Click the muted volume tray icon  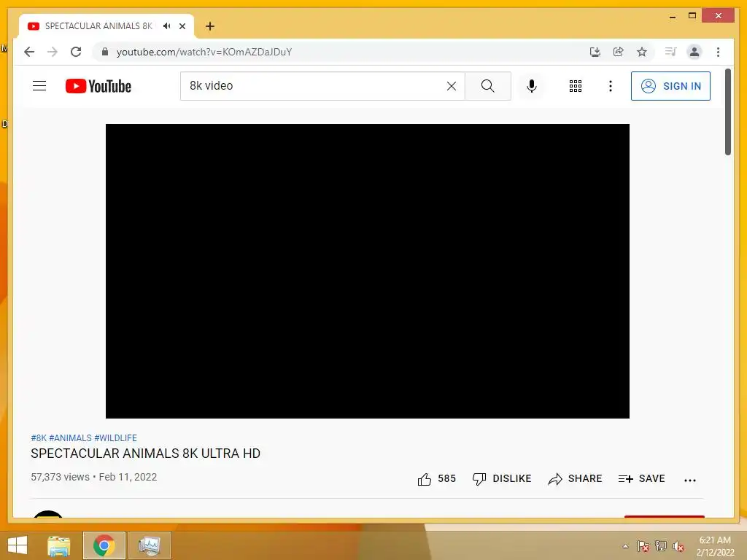pyautogui.click(x=678, y=546)
